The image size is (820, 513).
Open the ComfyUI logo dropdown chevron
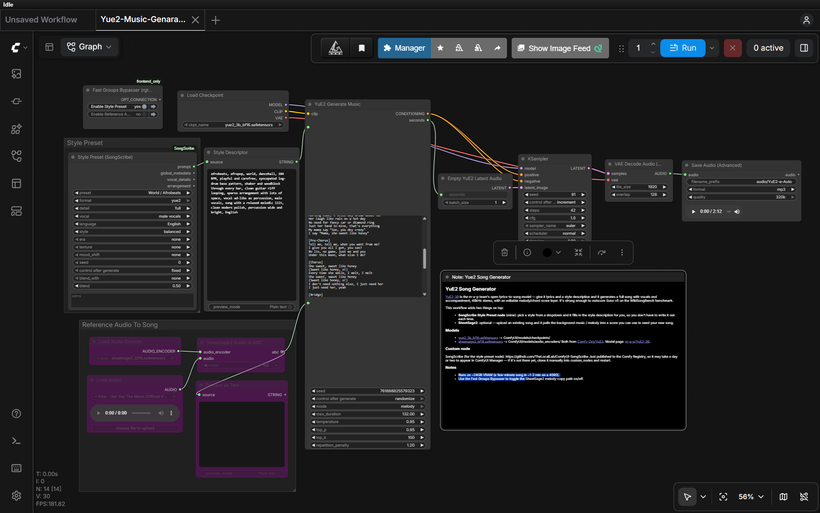(25, 48)
